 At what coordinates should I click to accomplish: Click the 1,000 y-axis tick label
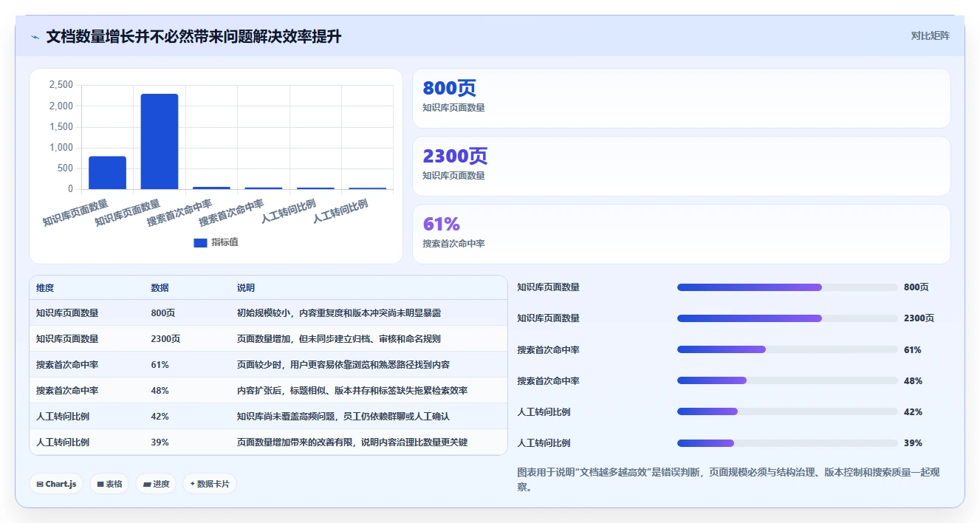(61, 148)
